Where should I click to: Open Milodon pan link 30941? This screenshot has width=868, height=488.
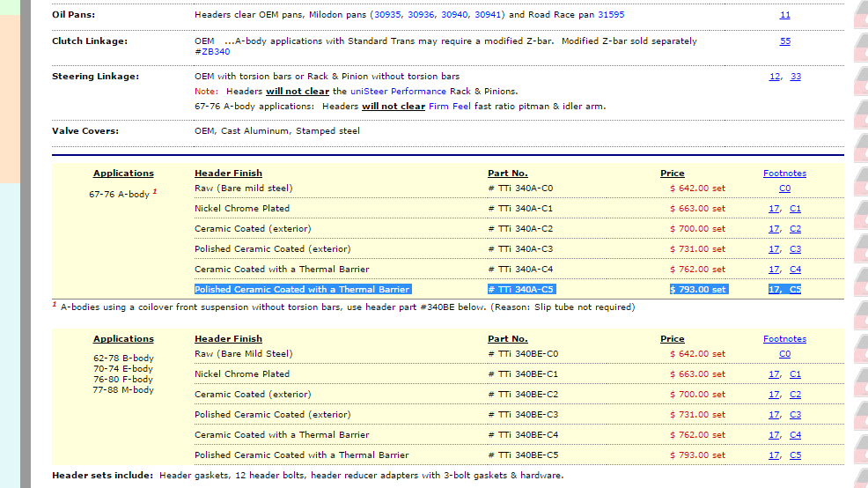coord(488,15)
